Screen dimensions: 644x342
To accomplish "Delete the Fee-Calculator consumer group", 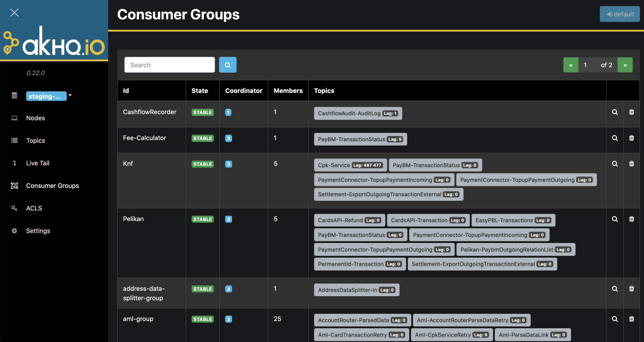I will click(x=631, y=138).
